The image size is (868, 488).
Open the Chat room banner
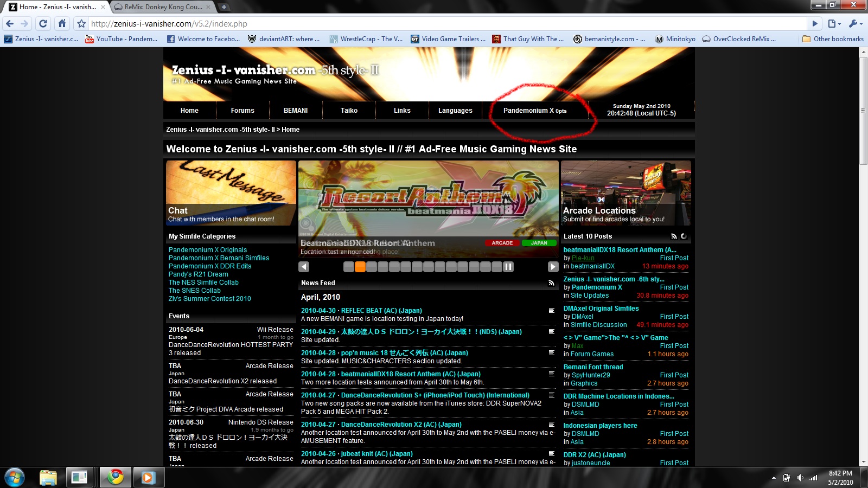[x=231, y=192]
